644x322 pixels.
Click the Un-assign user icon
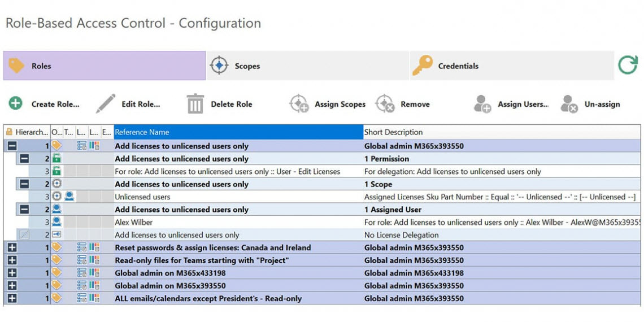pyautogui.click(x=569, y=104)
